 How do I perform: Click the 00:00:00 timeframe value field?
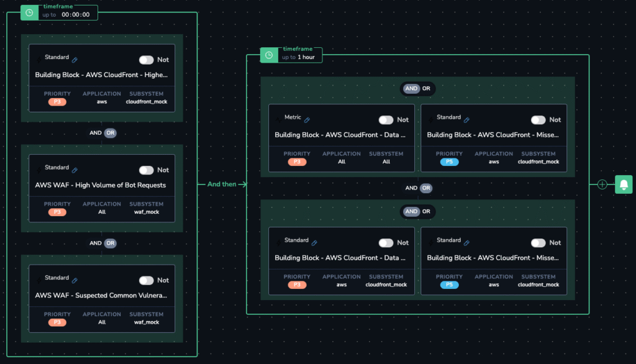click(x=76, y=15)
